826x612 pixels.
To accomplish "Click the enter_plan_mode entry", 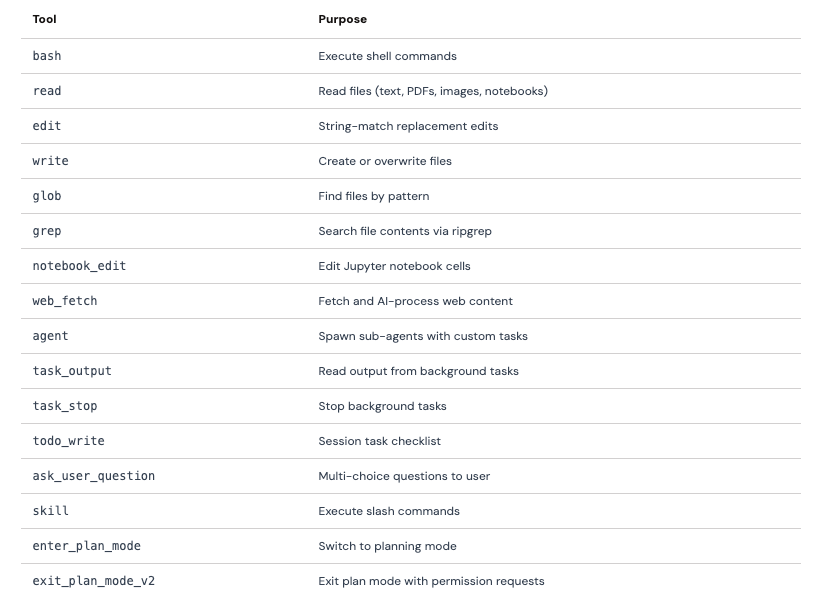I will pos(86,546).
